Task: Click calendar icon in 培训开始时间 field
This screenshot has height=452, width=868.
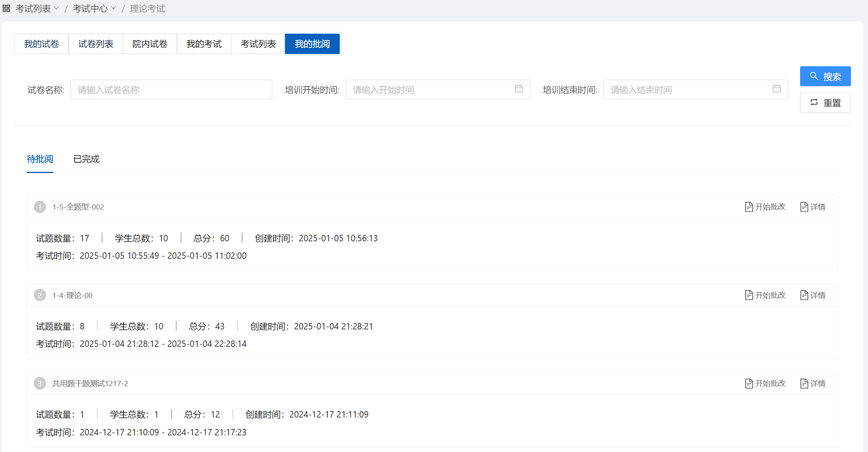Action: point(518,89)
